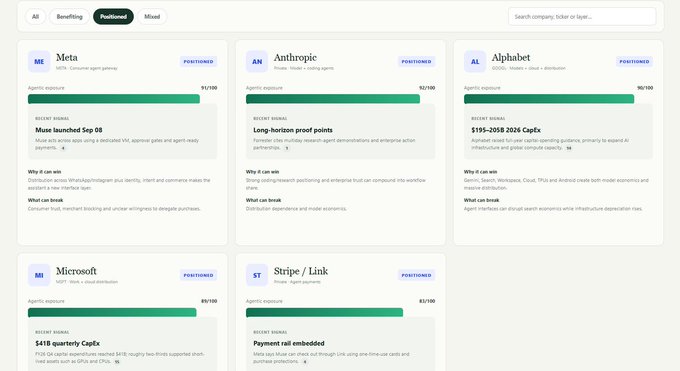Viewport: 680px width, 371px height.
Task: Click the citation chip in Meta's recent signal
Action: coord(63,148)
